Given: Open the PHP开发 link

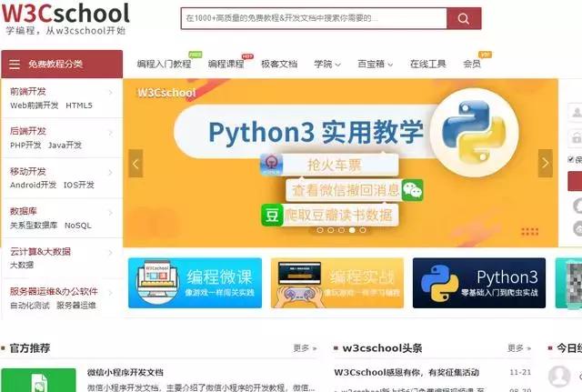Looking at the screenshot, I should click(25, 146).
